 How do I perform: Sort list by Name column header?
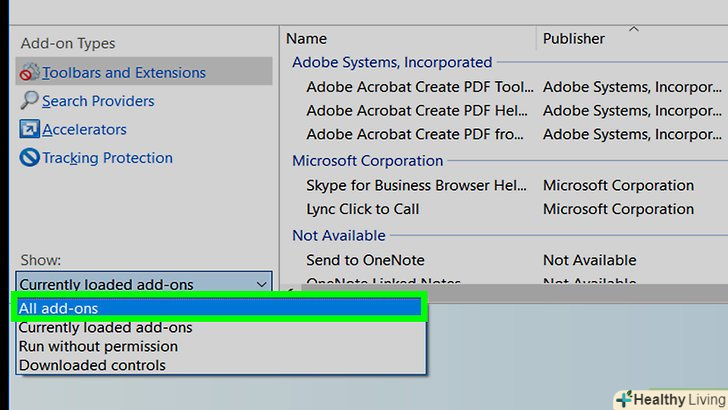tap(306, 39)
